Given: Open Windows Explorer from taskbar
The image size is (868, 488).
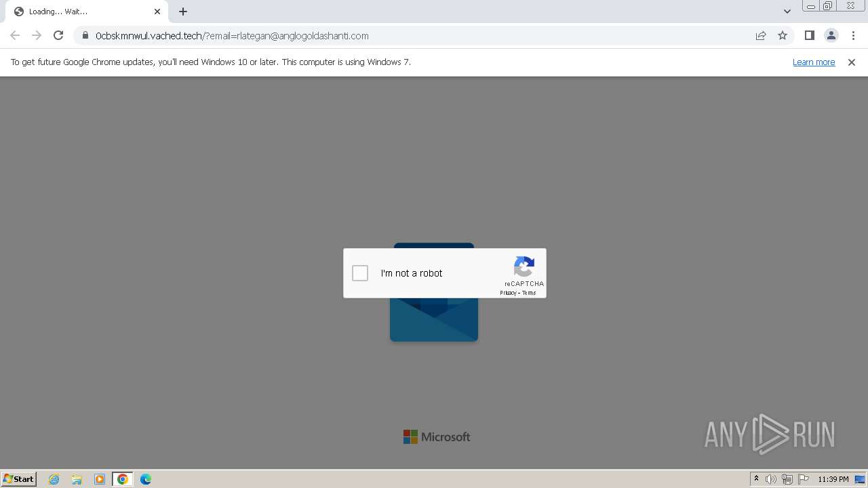Looking at the screenshot, I should pos(77,479).
